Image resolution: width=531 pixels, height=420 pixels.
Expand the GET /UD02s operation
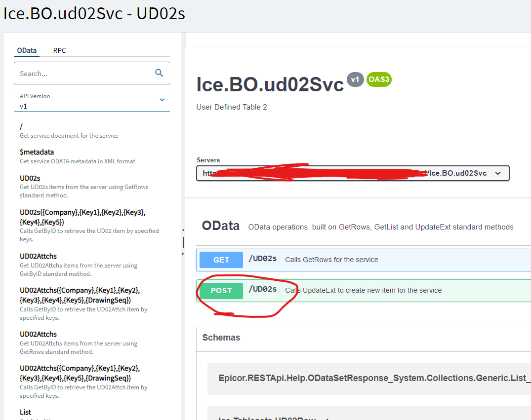364,260
